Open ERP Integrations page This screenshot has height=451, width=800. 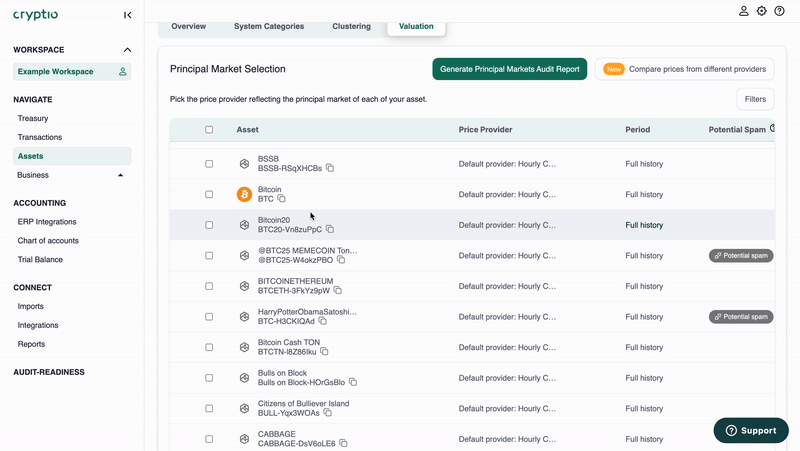pos(47,222)
